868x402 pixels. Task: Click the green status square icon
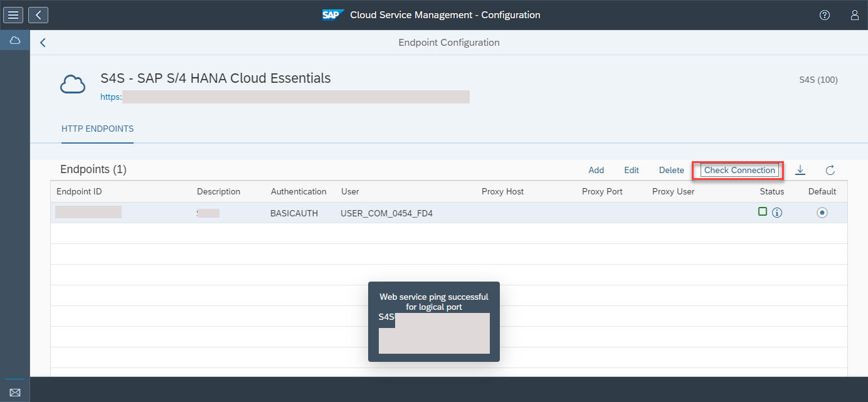tap(763, 212)
